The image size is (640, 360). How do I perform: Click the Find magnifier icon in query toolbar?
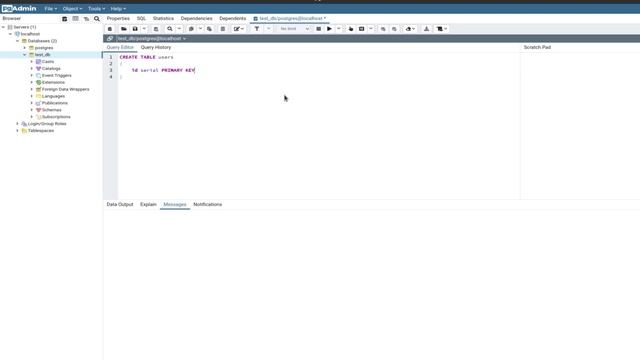[x=170, y=29]
